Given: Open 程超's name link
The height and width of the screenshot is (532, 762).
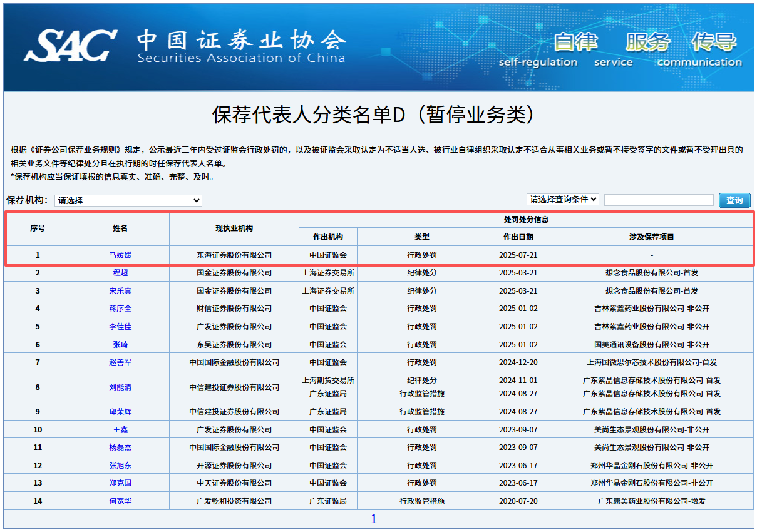Looking at the screenshot, I should point(120,273).
